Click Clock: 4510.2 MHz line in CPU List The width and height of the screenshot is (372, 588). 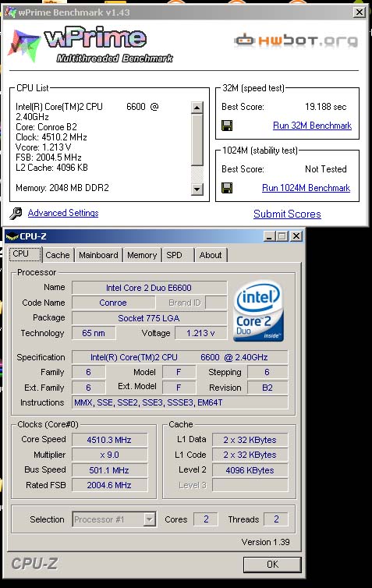pos(51,137)
